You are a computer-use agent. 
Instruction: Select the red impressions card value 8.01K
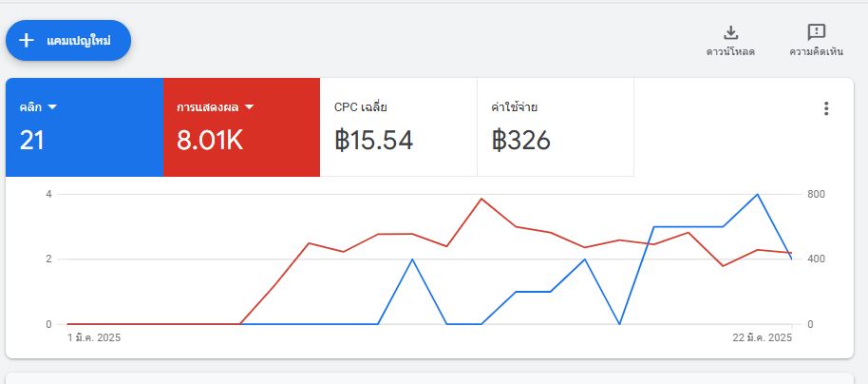pos(210,141)
